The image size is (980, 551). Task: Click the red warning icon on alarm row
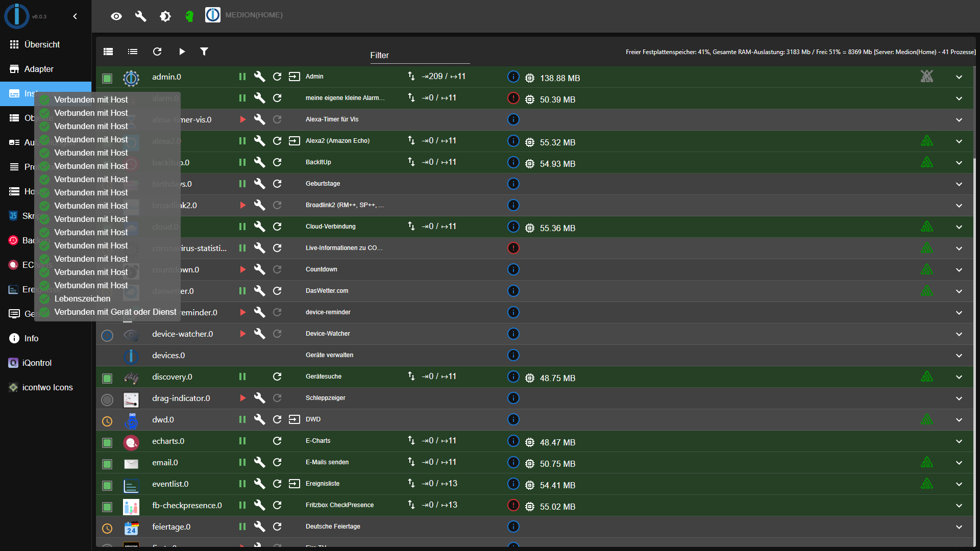(513, 98)
